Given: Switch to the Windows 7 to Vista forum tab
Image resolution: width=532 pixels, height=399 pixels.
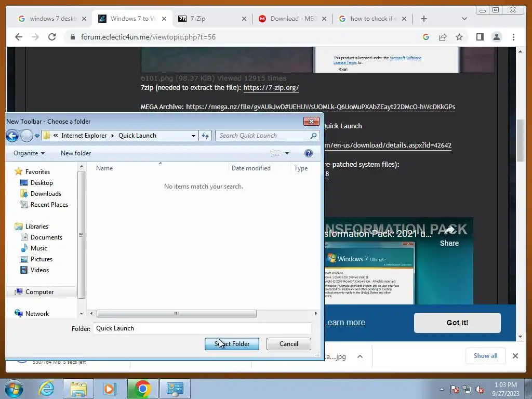Looking at the screenshot, I should [132, 19].
